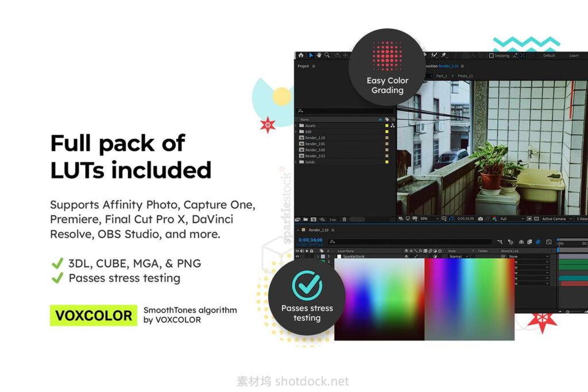Click the timeline layer search field
588x392 pixels.
[x=410, y=242]
